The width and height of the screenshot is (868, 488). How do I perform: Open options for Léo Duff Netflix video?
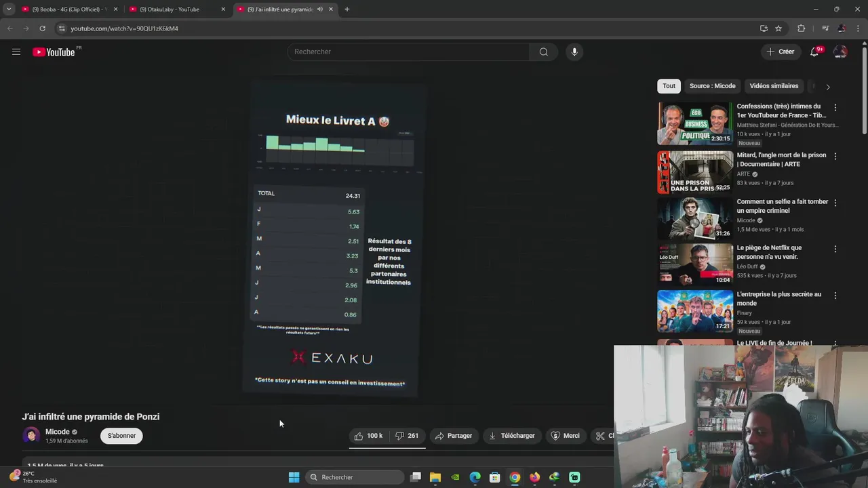(835, 249)
